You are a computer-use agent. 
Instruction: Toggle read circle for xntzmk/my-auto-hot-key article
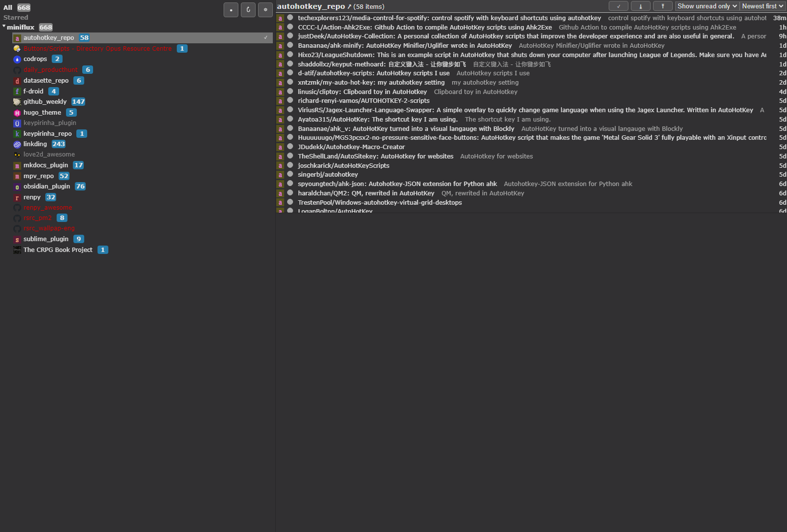pyautogui.click(x=290, y=82)
